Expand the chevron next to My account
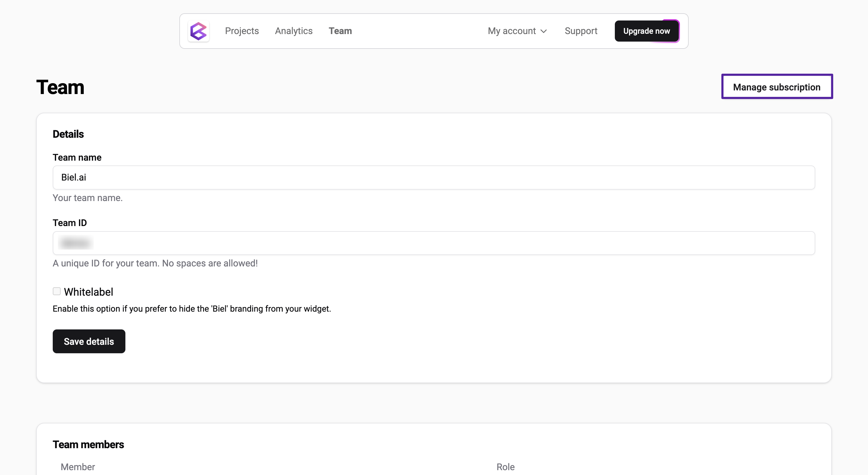Screen dimensions: 868x475 point(543,31)
